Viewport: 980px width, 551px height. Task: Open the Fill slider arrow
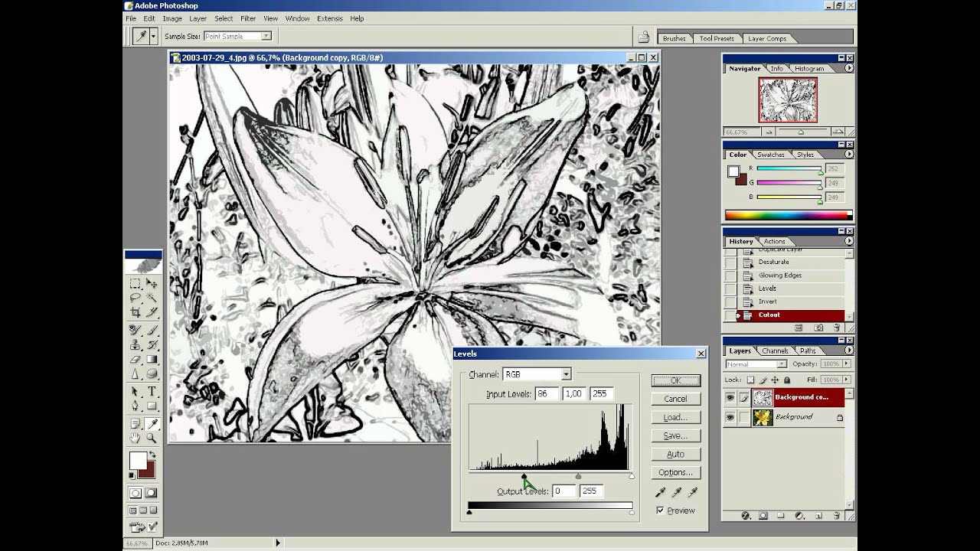coord(846,380)
